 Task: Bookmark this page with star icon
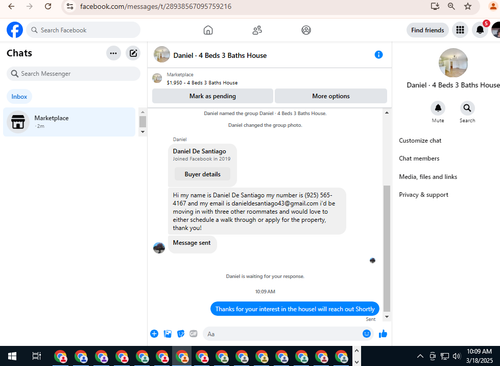tap(468, 6)
